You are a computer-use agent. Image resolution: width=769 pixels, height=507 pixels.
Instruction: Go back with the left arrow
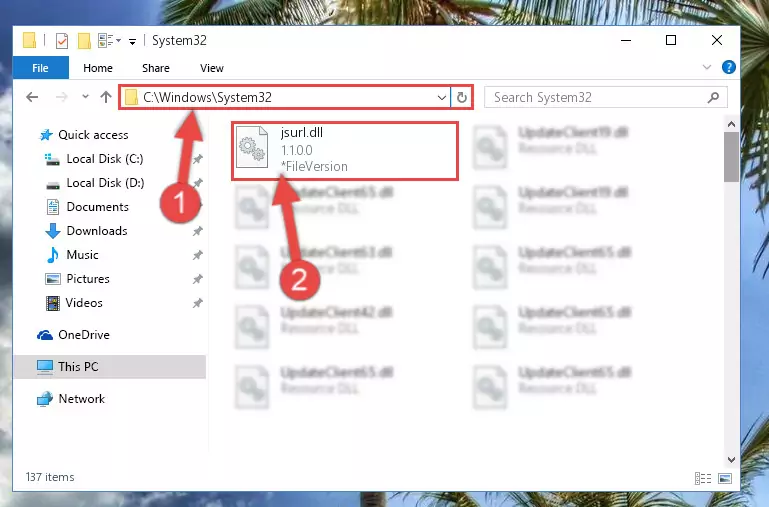pos(32,97)
